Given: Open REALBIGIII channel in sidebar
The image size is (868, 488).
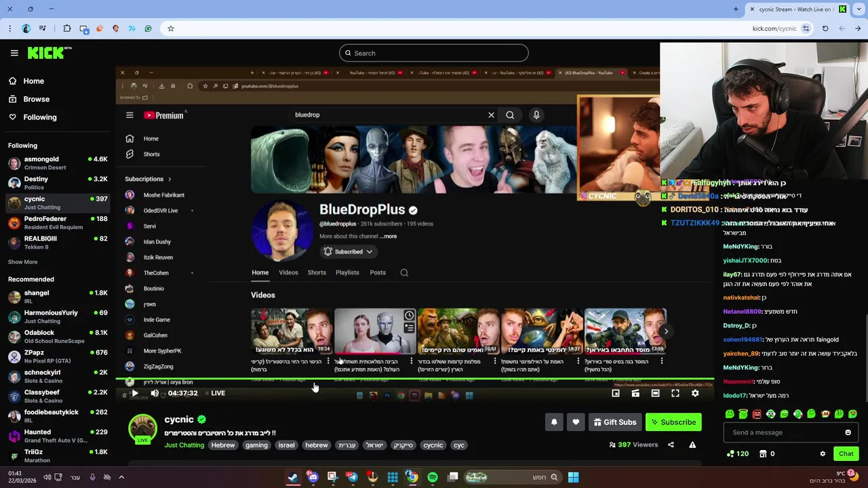Looking at the screenshot, I should pyautogui.click(x=58, y=243).
